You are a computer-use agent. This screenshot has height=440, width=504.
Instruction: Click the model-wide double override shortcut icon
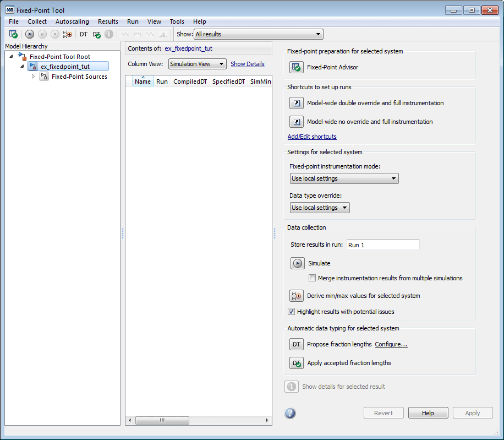tap(297, 103)
